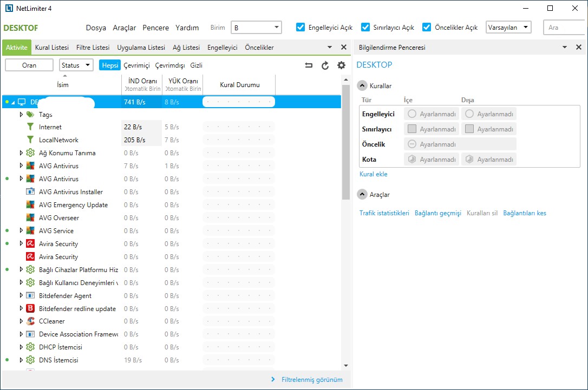This screenshot has width=588, height=390.
Task: Open the activity settings gear icon
Action: [x=341, y=65]
